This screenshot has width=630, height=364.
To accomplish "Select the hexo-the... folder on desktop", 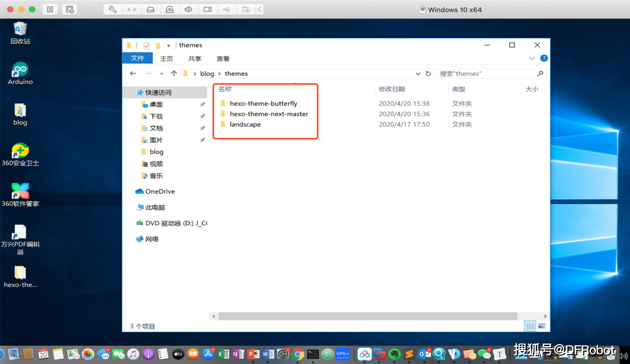I will [x=20, y=277].
